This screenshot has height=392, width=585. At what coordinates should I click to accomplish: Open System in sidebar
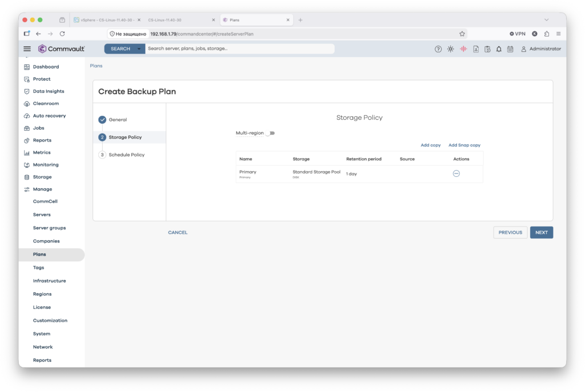pos(41,334)
